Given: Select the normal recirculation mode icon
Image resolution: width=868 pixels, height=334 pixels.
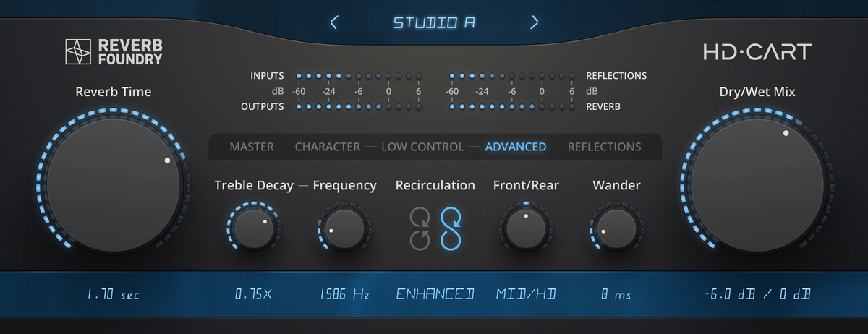Looking at the screenshot, I should point(420,228).
